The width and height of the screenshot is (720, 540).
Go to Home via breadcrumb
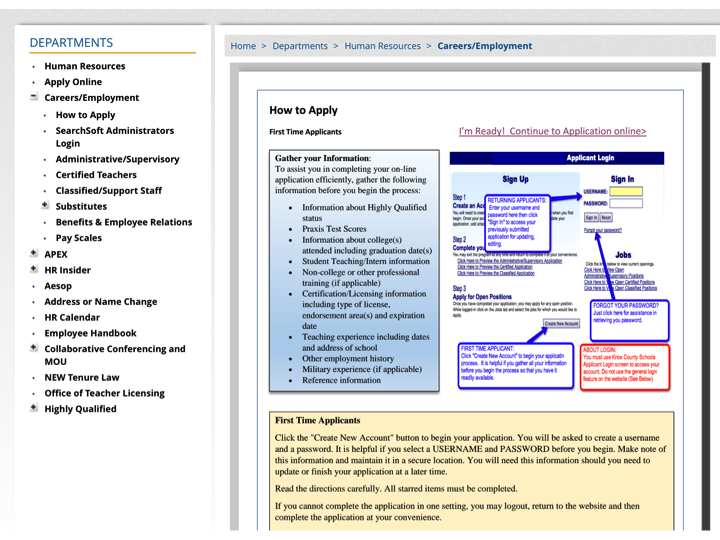243,46
